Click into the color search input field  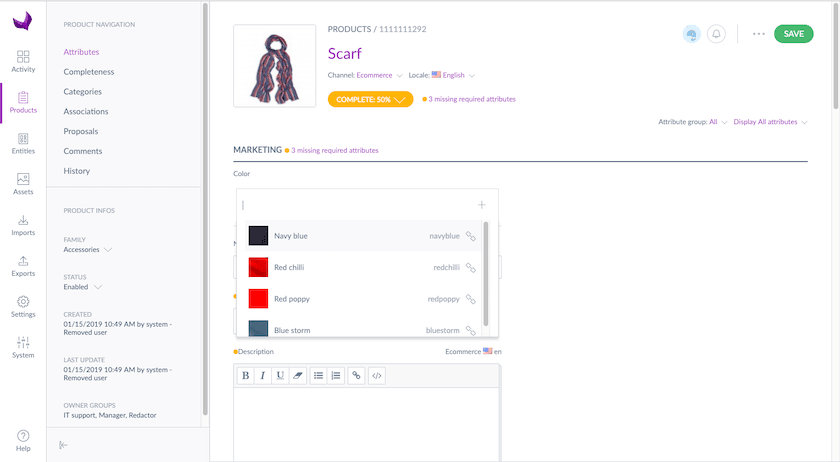tap(359, 205)
